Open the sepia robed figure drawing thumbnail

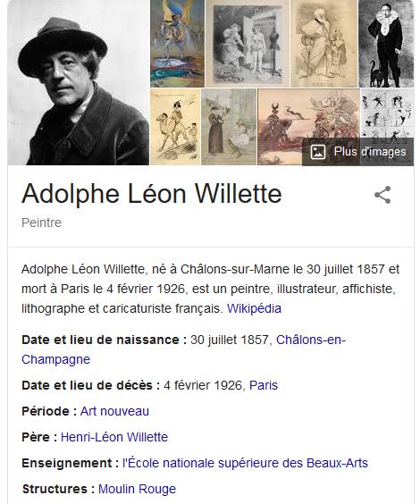pos(323,44)
